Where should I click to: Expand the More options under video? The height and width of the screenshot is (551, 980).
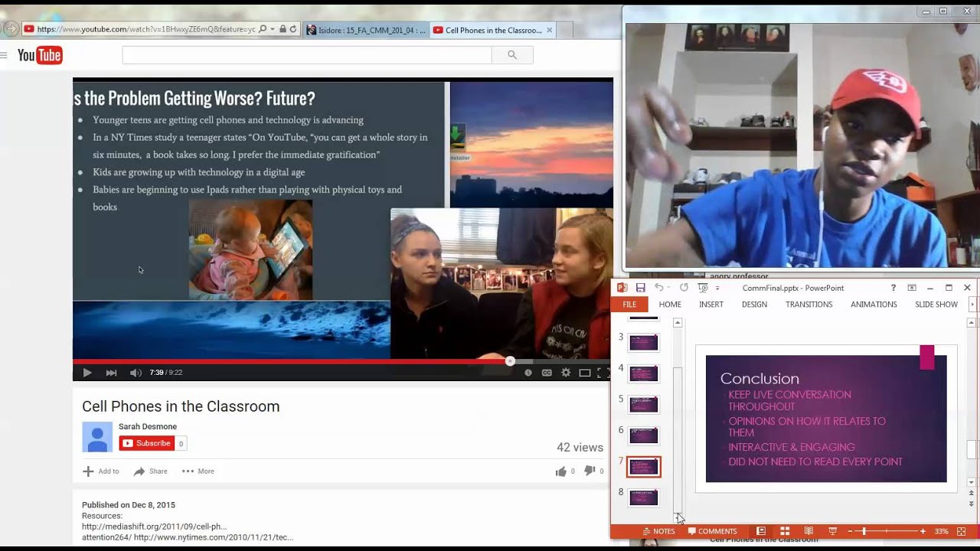(x=198, y=471)
